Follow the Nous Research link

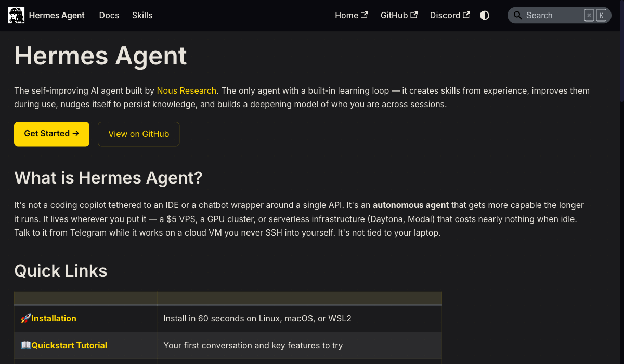coord(186,90)
